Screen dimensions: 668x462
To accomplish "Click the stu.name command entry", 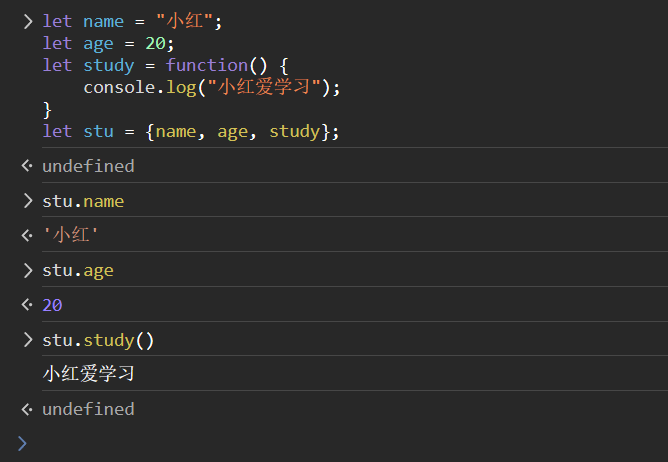I will [x=83, y=201].
